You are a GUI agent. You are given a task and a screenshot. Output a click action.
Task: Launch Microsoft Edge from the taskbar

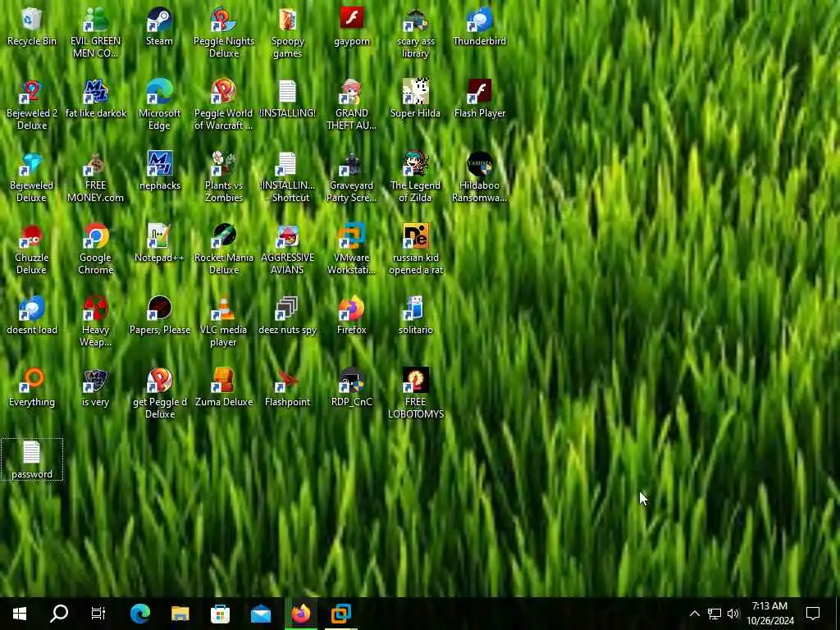point(139,614)
